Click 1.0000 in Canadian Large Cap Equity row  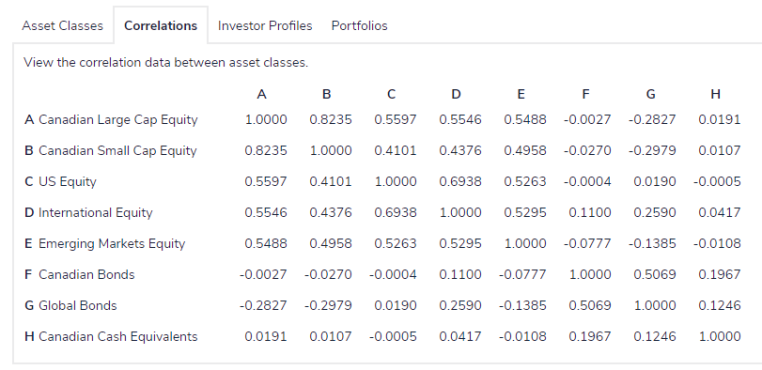pos(266,120)
